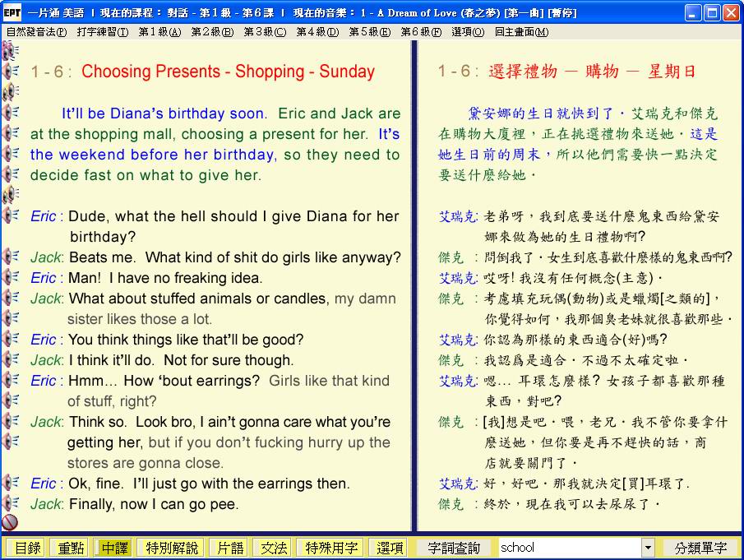Play audio for the lesson title line
This screenshot has width=744, height=560.
[11, 72]
